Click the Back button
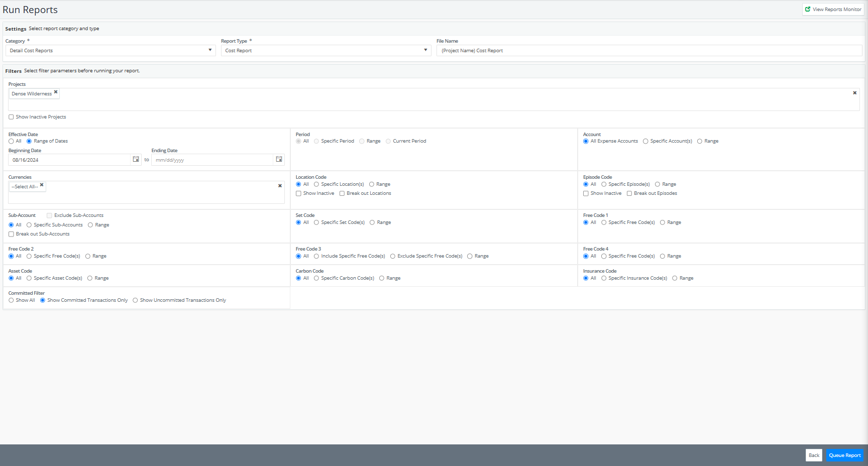The width and height of the screenshot is (868, 466). [814, 455]
